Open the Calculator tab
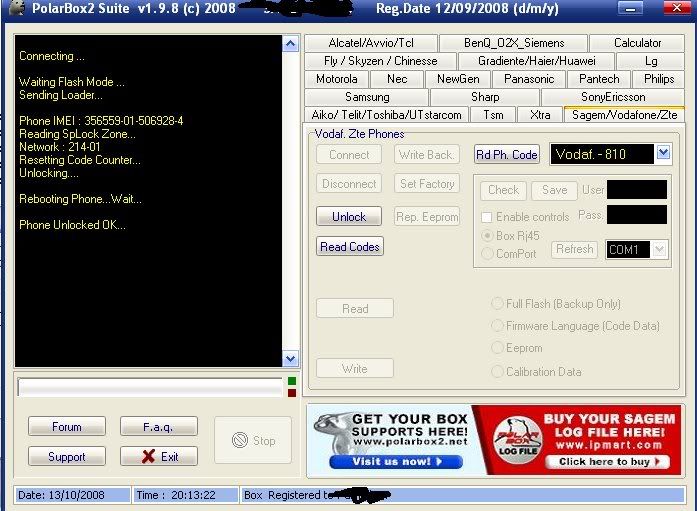The height and width of the screenshot is (511, 697). click(637, 43)
